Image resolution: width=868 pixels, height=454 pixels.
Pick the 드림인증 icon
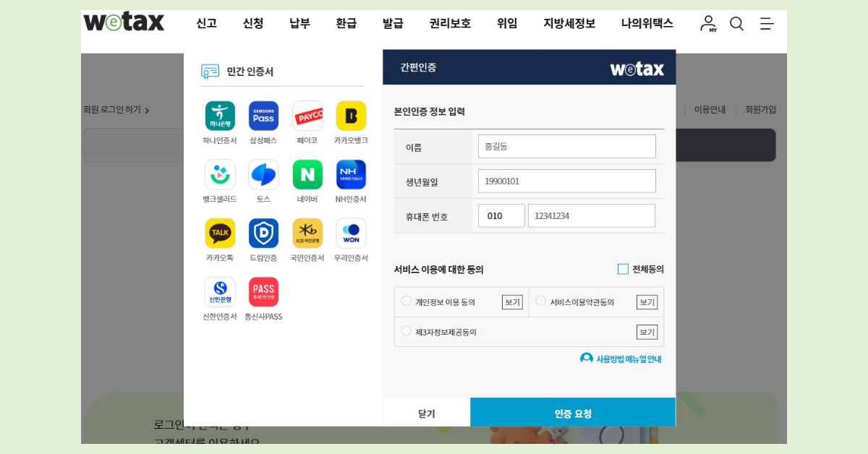click(x=263, y=233)
